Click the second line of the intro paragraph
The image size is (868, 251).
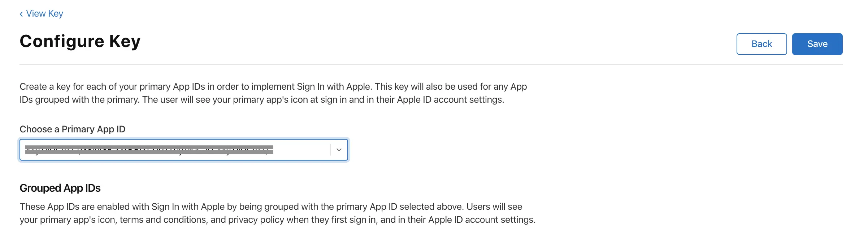coord(261,100)
